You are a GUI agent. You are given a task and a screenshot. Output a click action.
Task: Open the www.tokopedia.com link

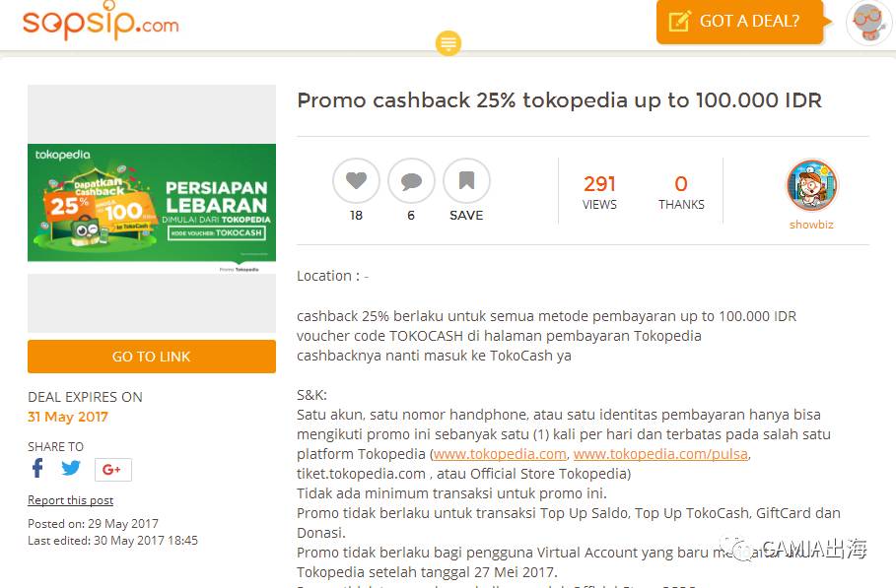pyautogui.click(x=500, y=454)
